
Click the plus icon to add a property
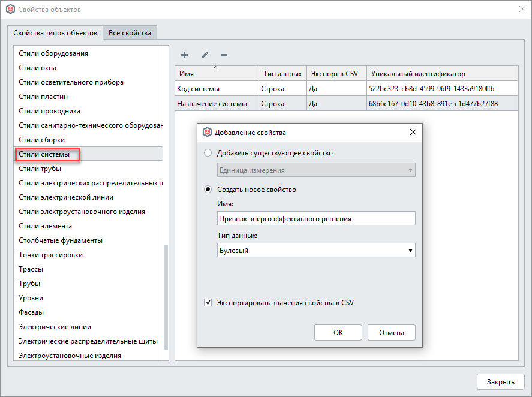184,55
